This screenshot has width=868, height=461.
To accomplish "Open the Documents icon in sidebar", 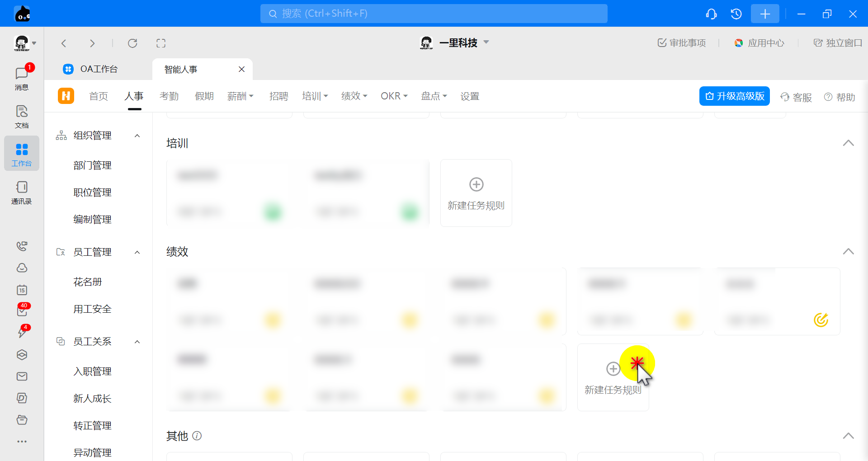I will click(x=21, y=116).
